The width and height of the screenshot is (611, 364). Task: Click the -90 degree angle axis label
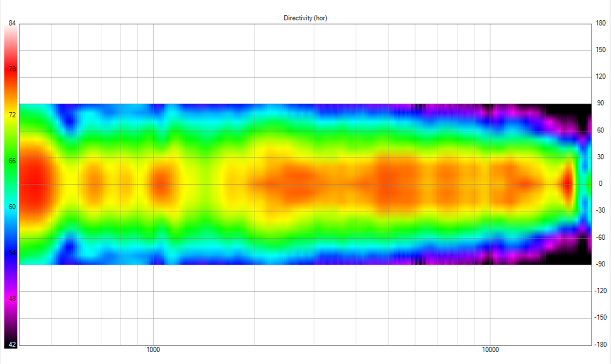click(600, 264)
